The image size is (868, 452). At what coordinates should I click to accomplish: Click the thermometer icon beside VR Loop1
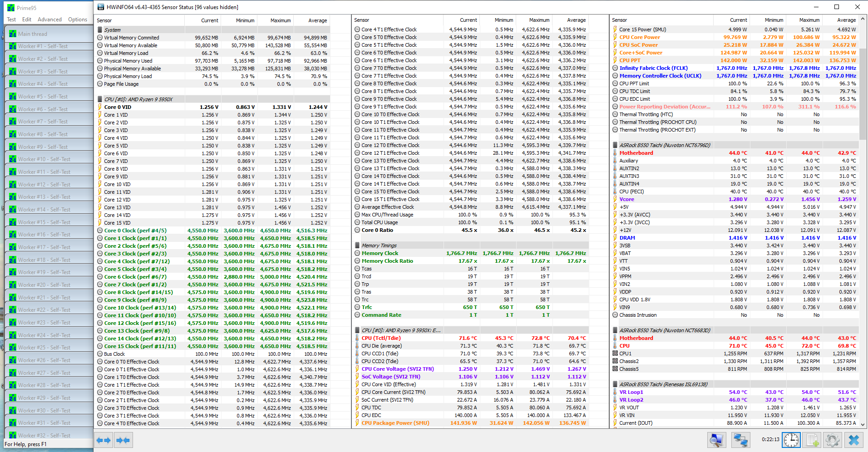coord(615,392)
